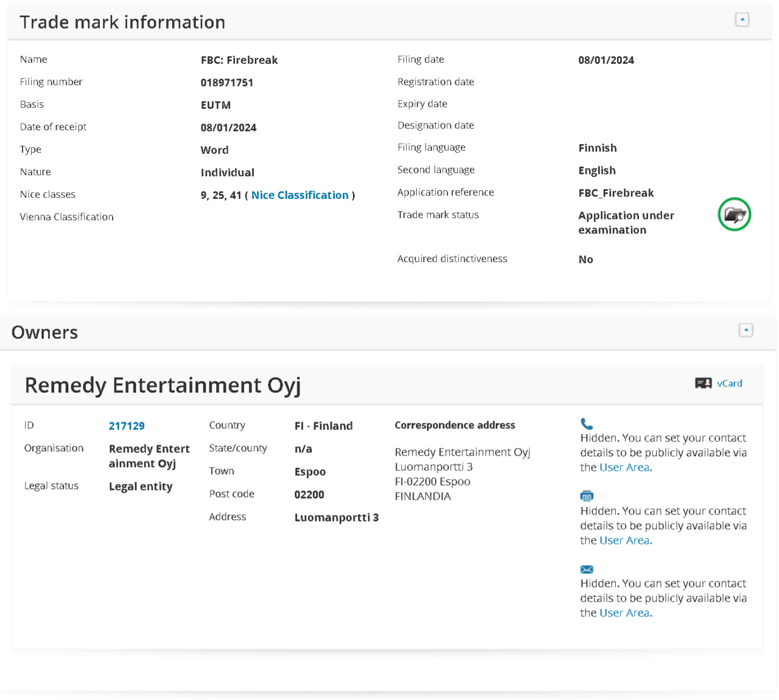779x700 pixels.
Task: Click the Organisation value Remedy Entertainment Oyj
Action: point(149,456)
